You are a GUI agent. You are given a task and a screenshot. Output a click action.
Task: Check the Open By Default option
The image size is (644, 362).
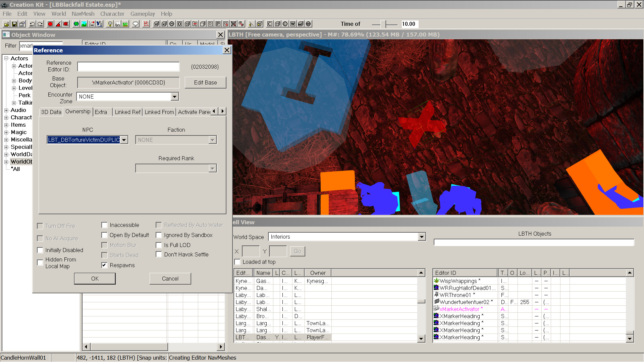tap(105, 235)
